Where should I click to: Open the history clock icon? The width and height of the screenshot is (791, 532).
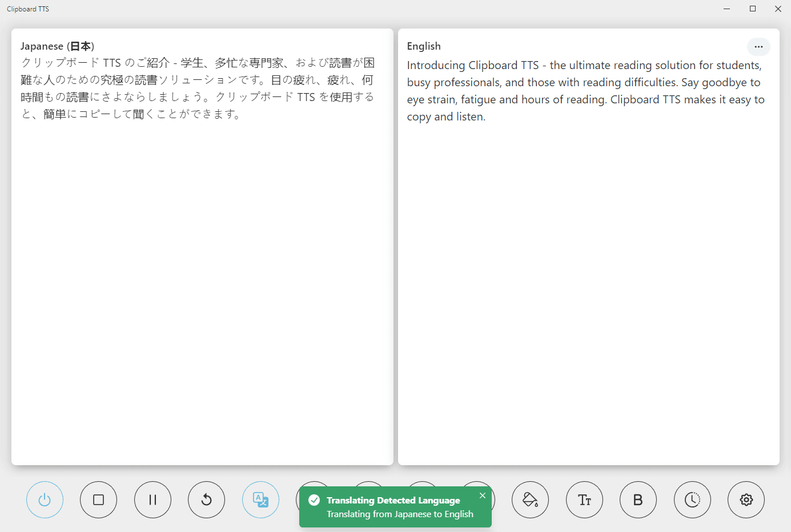pos(692,500)
